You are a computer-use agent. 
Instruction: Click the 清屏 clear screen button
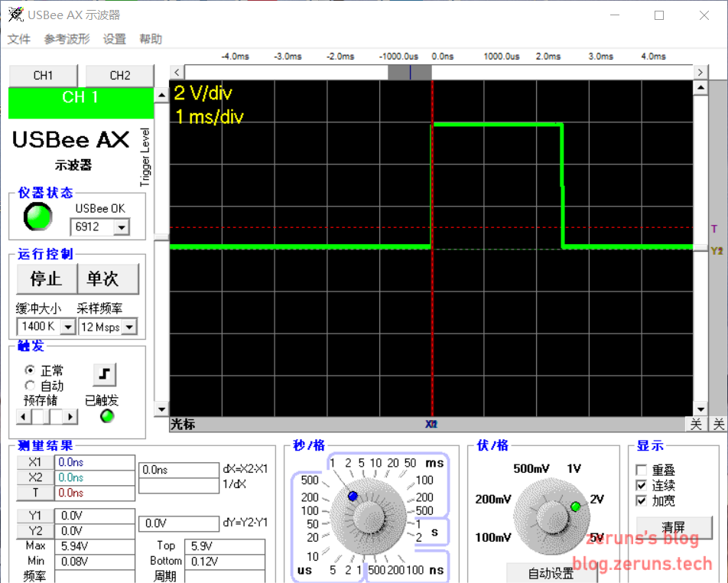pos(674,528)
